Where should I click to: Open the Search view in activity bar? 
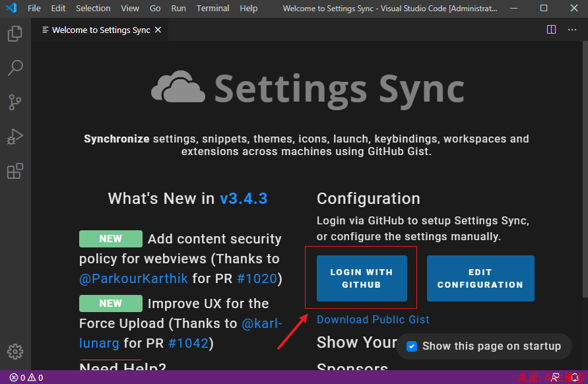click(x=15, y=68)
